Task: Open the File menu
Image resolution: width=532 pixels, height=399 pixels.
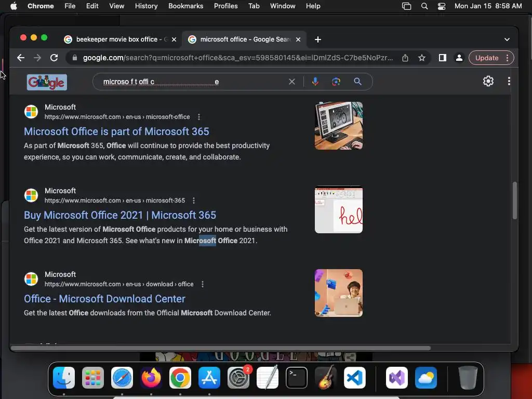Action: click(70, 6)
